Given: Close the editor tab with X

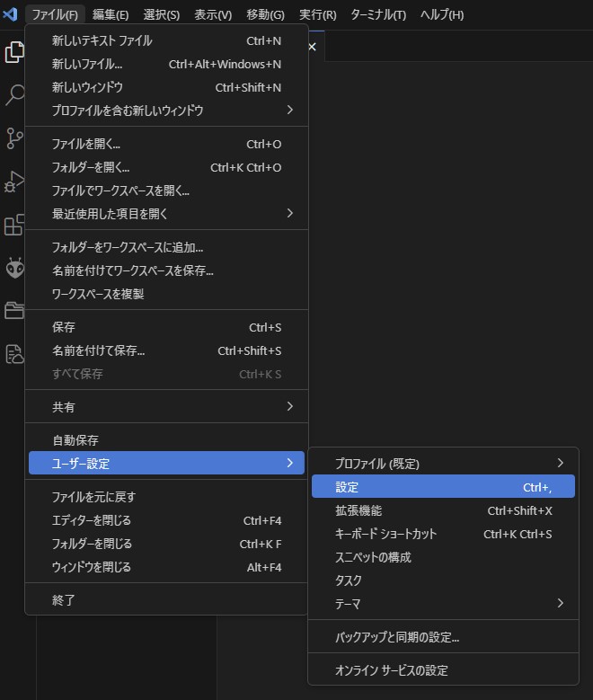Looking at the screenshot, I should click(x=312, y=47).
